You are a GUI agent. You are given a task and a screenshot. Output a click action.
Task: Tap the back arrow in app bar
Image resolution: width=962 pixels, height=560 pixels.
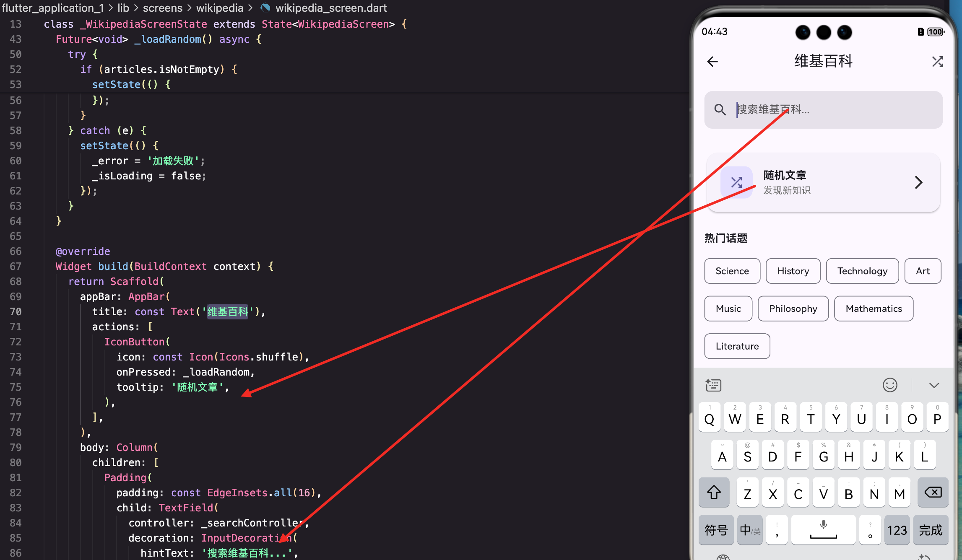(x=712, y=62)
